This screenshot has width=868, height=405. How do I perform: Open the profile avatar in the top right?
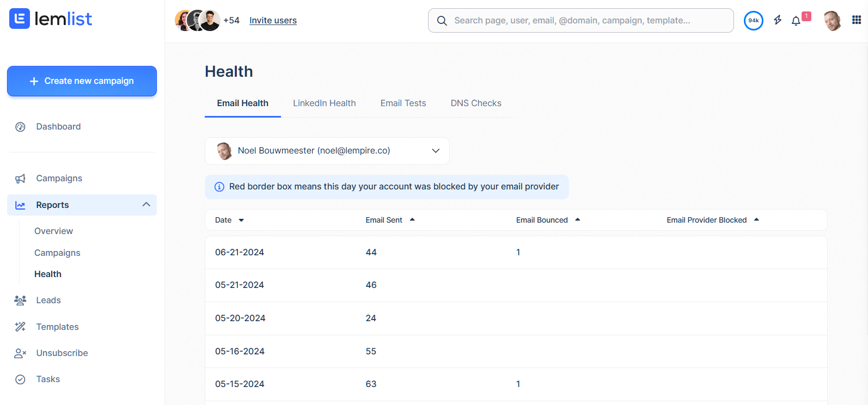[832, 21]
